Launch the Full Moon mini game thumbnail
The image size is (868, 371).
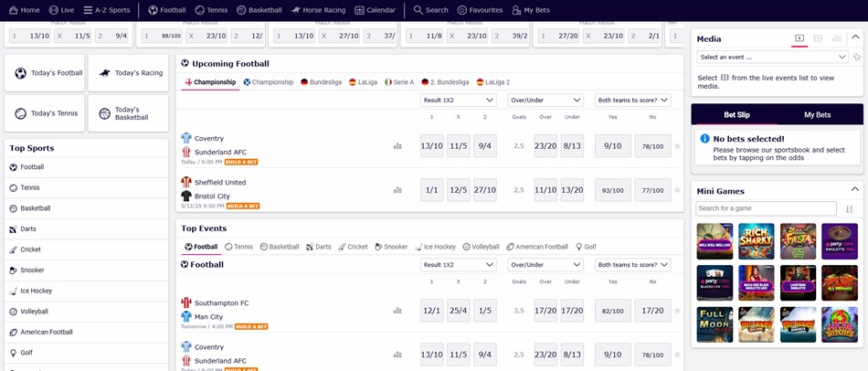[715, 324]
